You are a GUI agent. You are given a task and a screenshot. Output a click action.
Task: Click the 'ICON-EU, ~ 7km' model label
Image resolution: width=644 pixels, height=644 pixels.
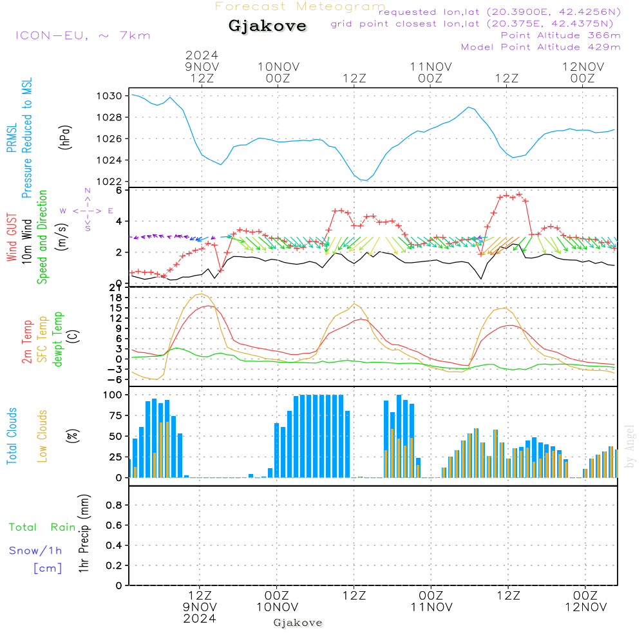[83, 35]
